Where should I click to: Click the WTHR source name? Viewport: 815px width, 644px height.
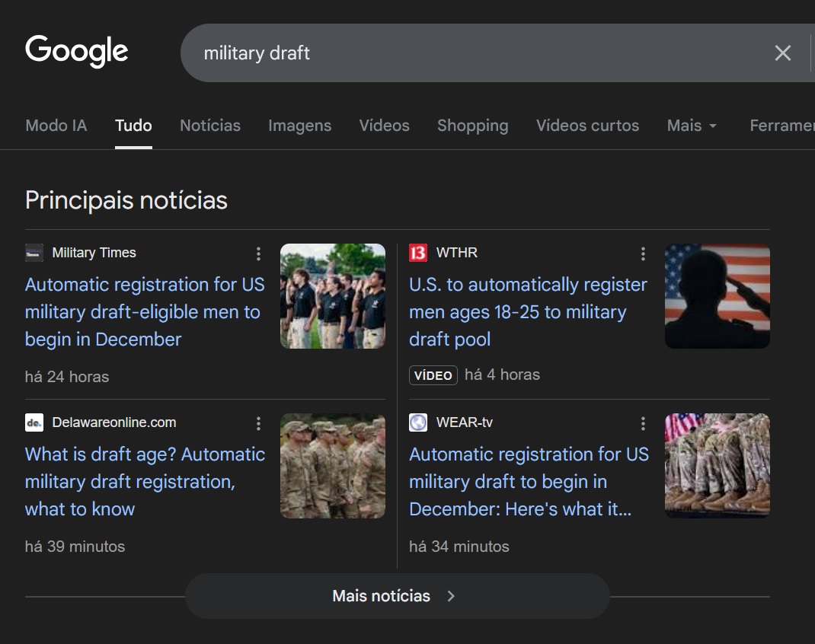click(x=456, y=253)
